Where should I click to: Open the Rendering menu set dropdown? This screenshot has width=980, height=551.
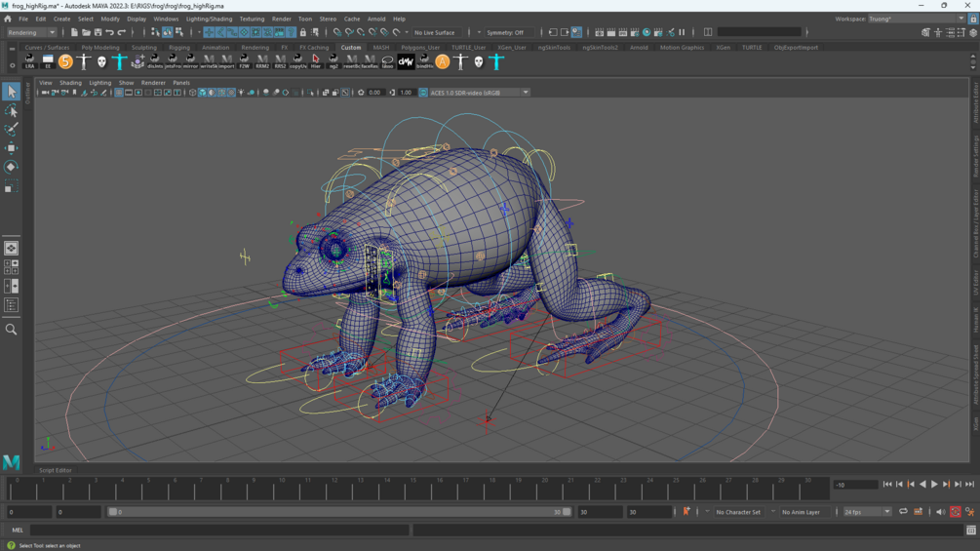tap(31, 32)
